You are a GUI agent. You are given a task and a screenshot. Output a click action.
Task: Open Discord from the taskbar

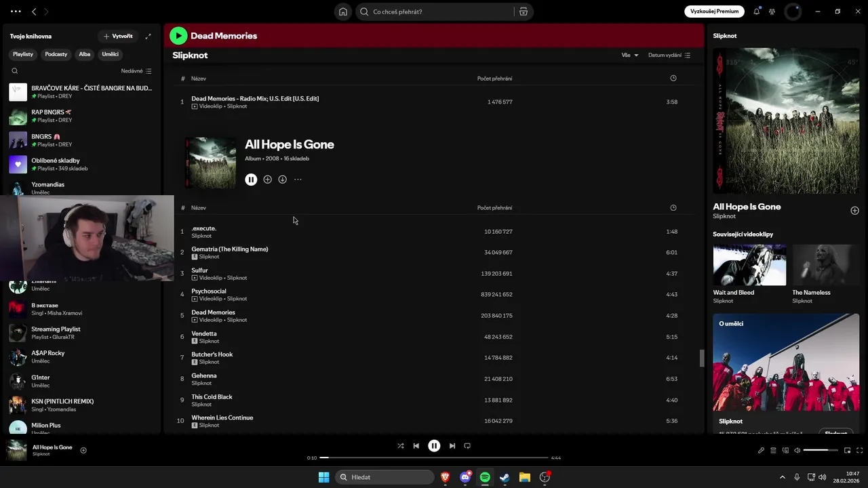pyautogui.click(x=465, y=477)
